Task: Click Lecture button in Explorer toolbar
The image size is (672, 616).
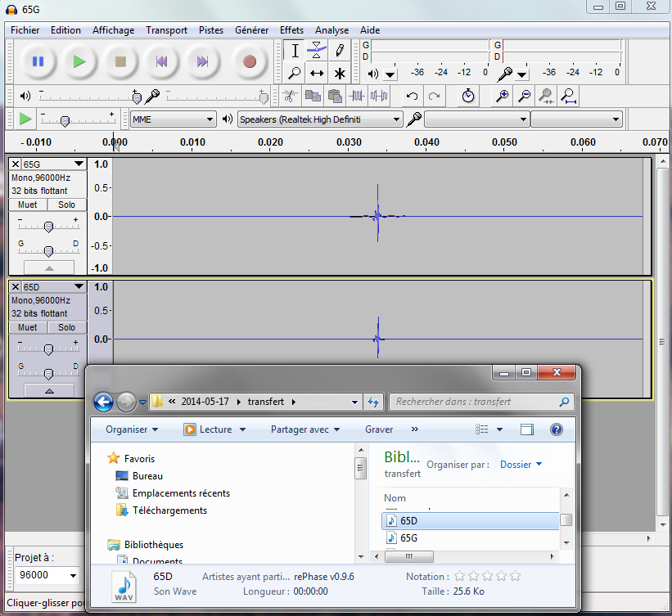Action: tap(214, 429)
